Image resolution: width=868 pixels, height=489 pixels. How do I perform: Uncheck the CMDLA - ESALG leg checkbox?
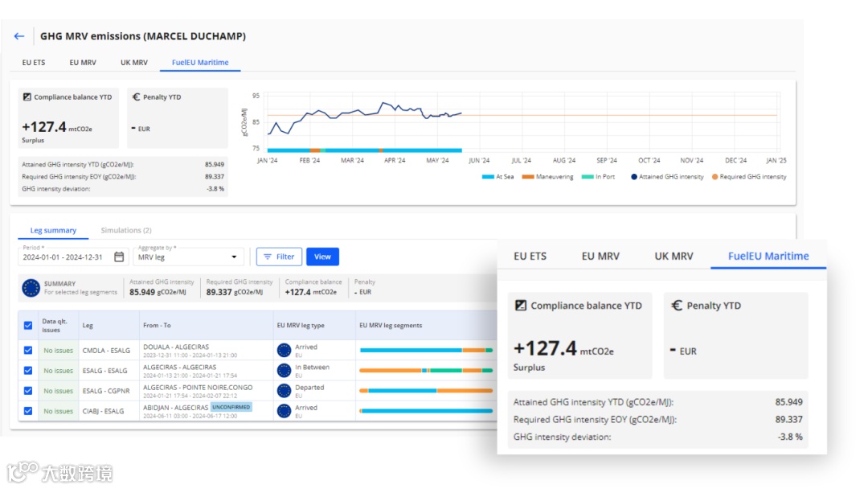(28, 351)
